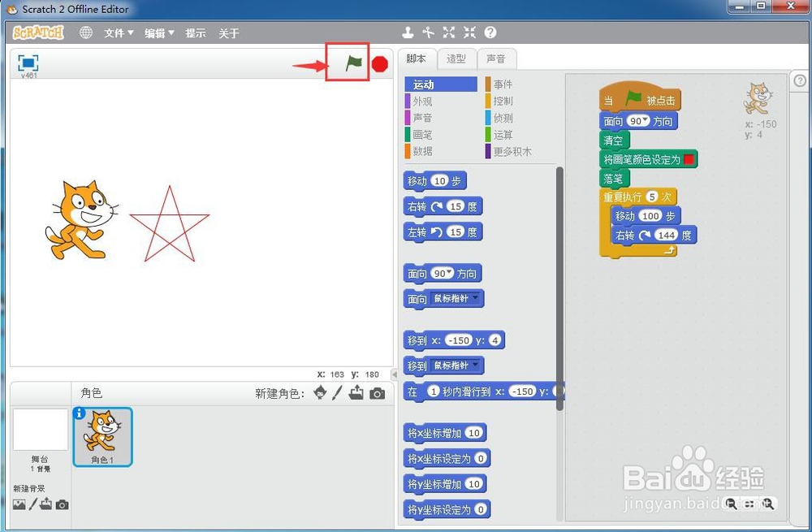Open direction dropdown in script 面向 90 block
The image size is (812, 532).
pos(646,120)
